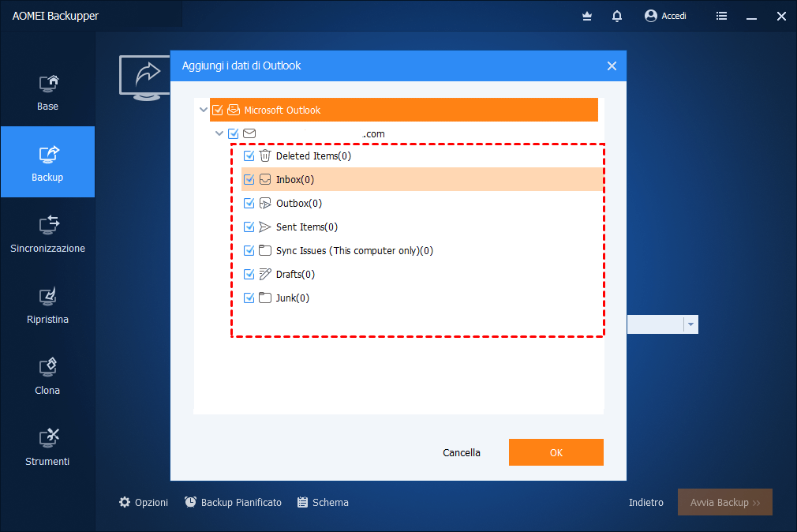The height and width of the screenshot is (532, 797).
Task: Open Backup Pianificato scheduling
Action: (x=233, y=502)
